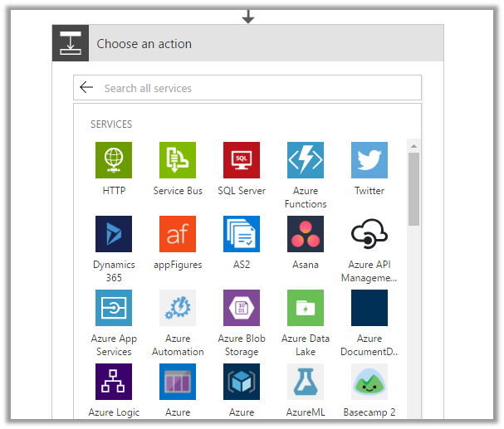The image size is (504, 429).
Task: Select the Azure Functions icon
Action: [306, 160]
